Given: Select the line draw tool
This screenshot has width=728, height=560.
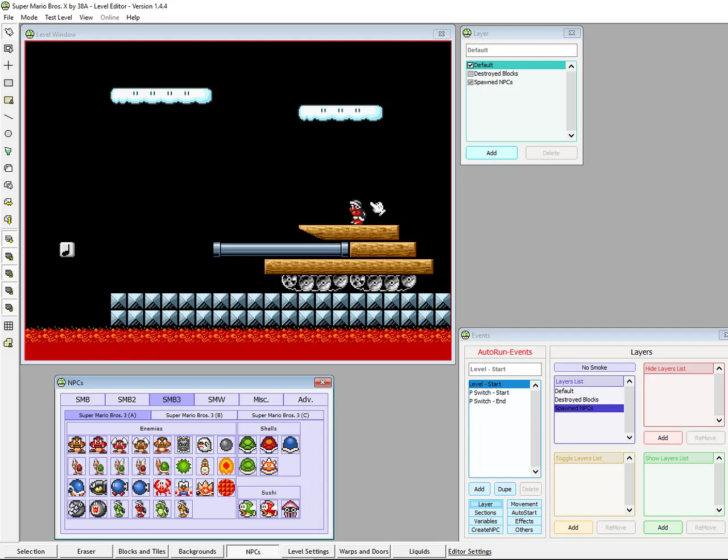Looking at the screenshot, I should coord(9,117).
